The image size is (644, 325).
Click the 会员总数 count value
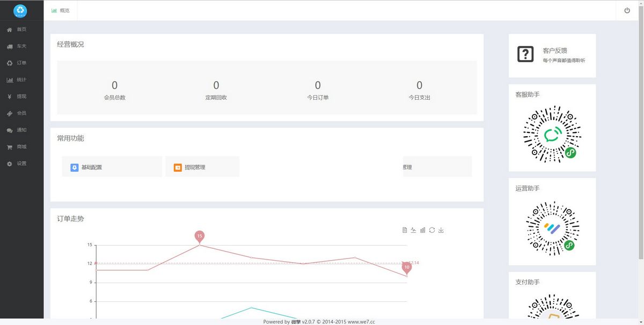(115, 85)
